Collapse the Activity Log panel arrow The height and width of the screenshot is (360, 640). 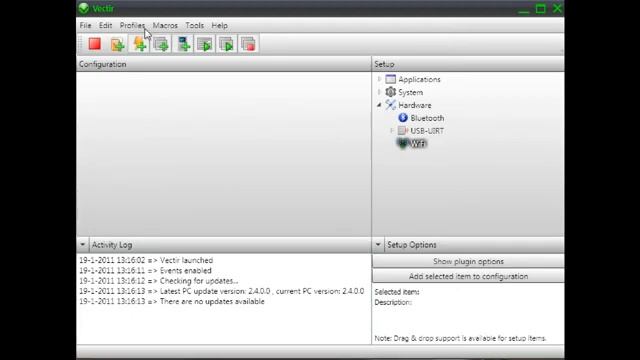[82, 244]
